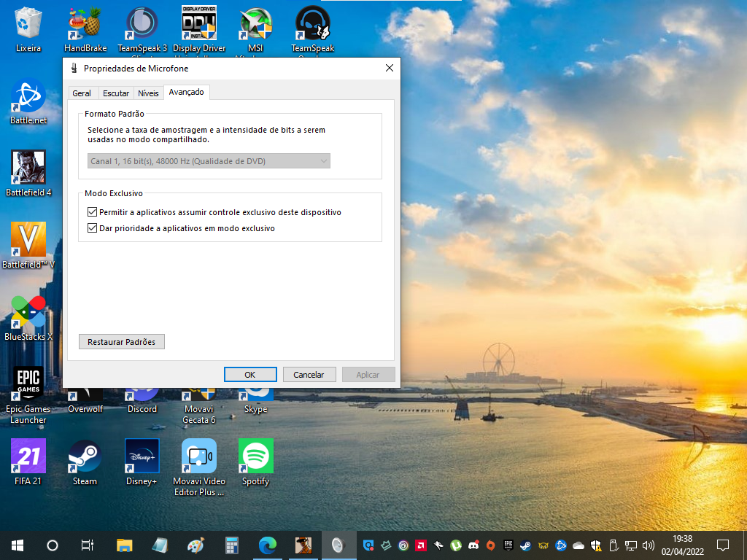Launch the Battle.net desktop shortcut

[x=28, y=102]
